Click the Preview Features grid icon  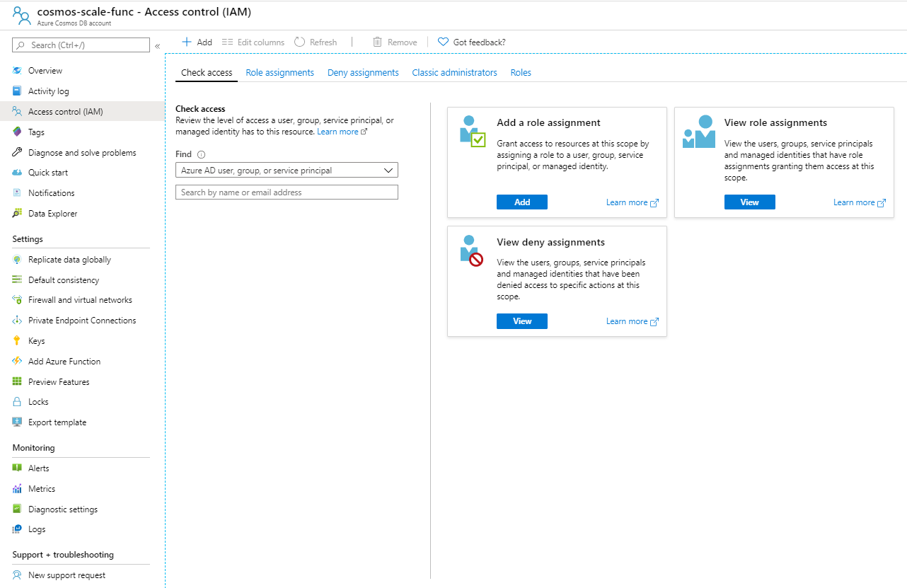click(x=17, y=382)
